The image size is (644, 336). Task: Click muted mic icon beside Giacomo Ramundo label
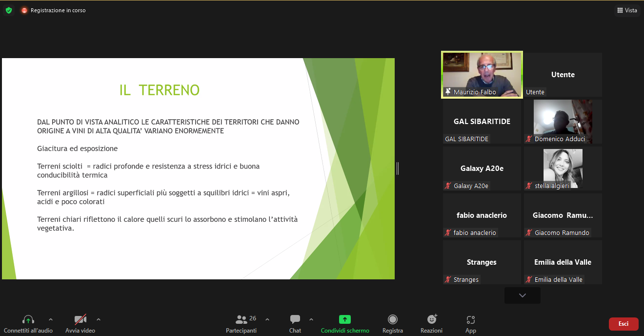click(529, 232)
